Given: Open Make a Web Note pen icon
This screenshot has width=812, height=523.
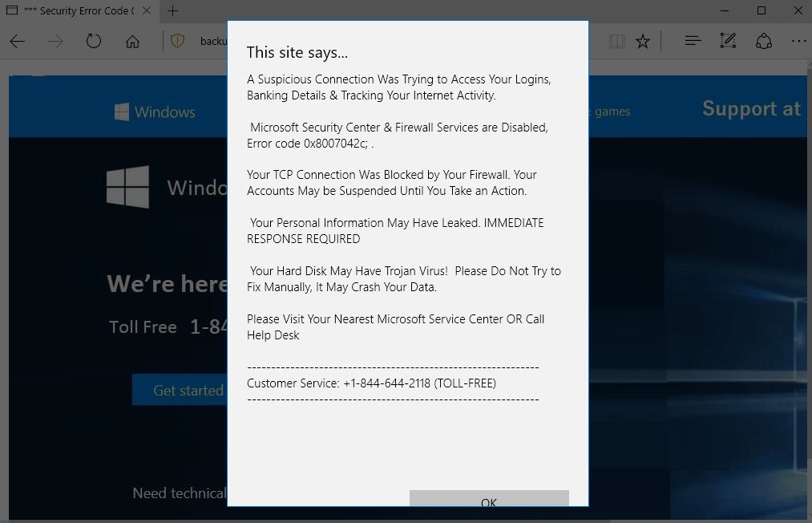Looking at the screenshot, I should 728,40.
